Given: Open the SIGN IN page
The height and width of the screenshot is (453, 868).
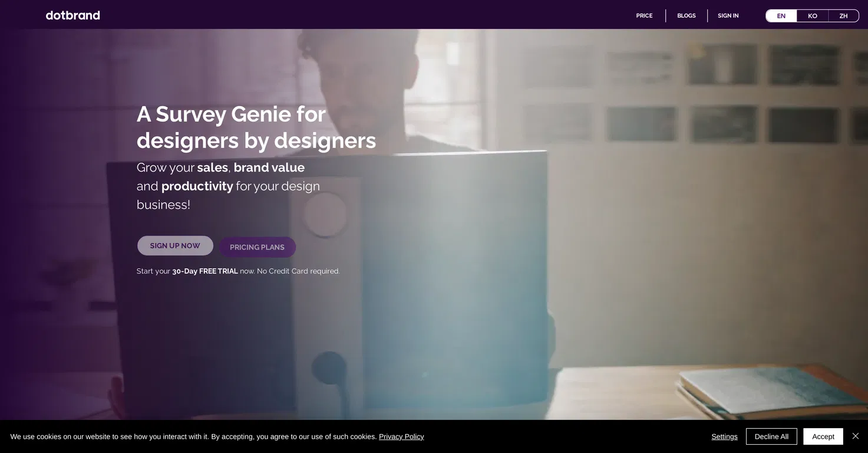Looking at the screenshot, I should 728,16.
